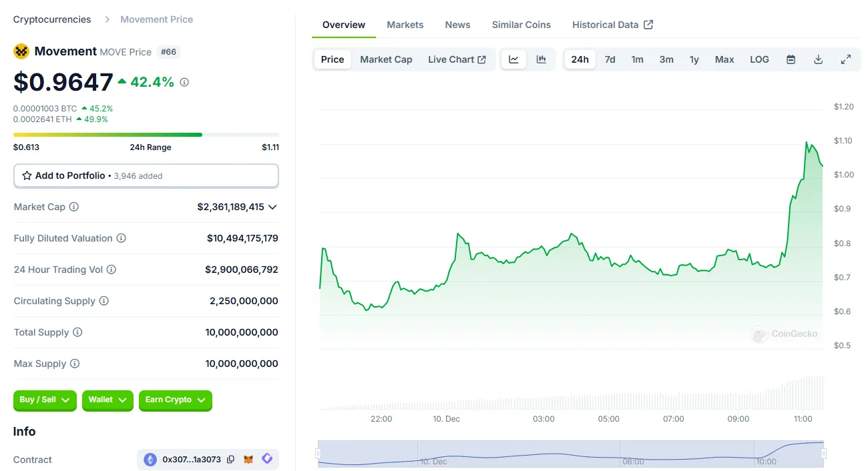The image size is (868, 471).
Task: Click contract address 0x307...1a3073
Action: click(x=192, y=460)
